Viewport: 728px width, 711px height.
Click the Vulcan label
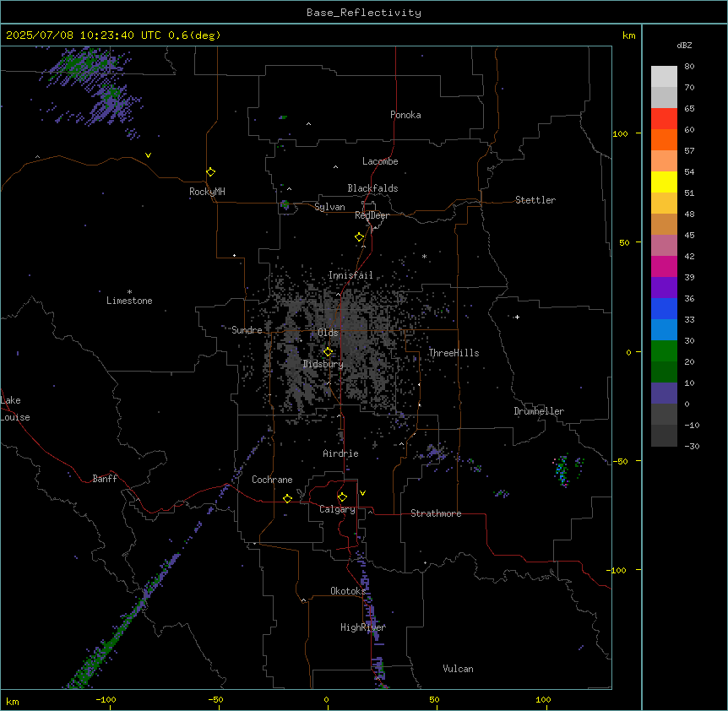(459, 669)
